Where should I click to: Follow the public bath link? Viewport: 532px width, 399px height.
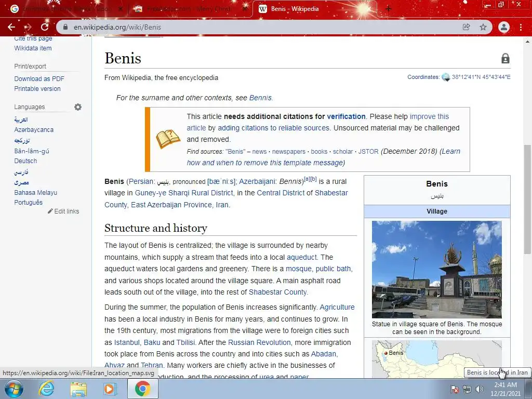[x=333, y=269]
